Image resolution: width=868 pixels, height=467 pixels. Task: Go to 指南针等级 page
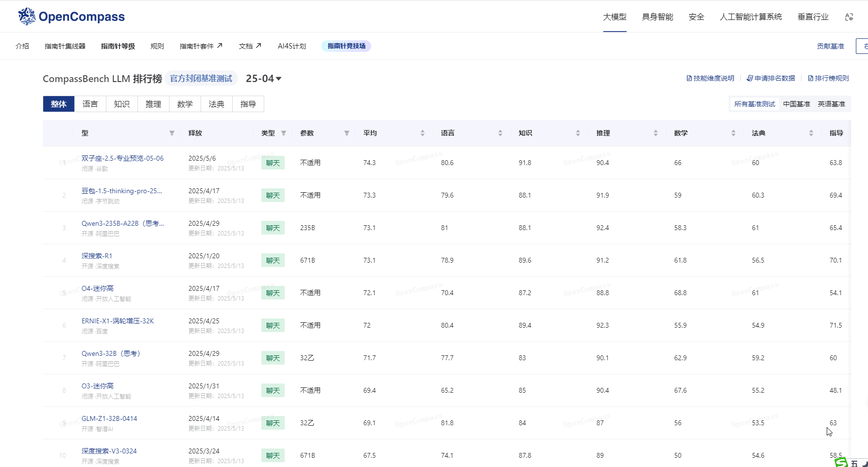[x=118, y=46]
